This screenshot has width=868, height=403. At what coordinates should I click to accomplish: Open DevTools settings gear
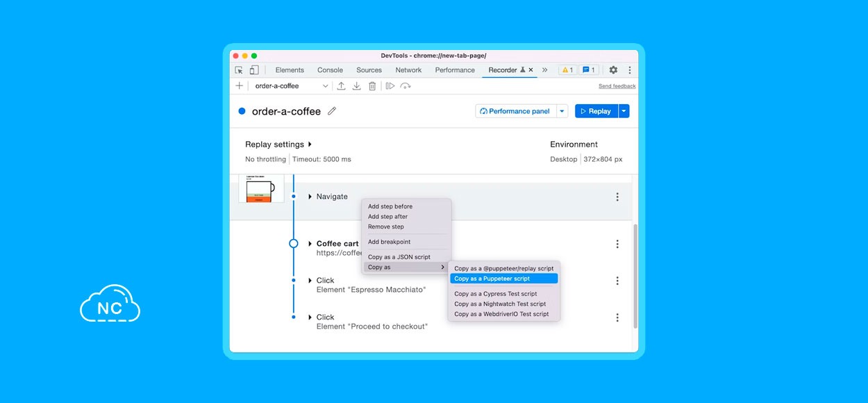click(x=613, y=70)
